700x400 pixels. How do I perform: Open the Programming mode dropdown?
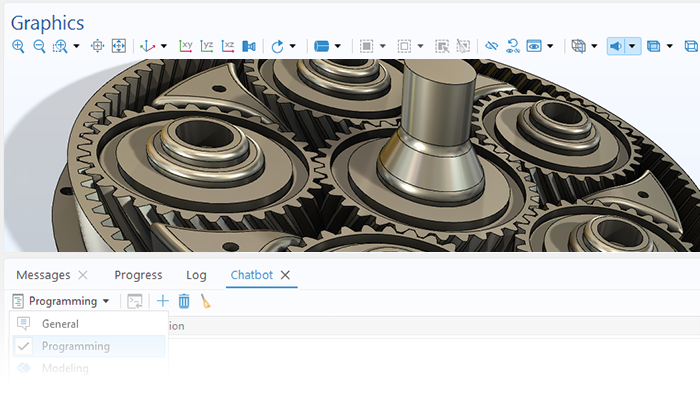pos(61,301)
